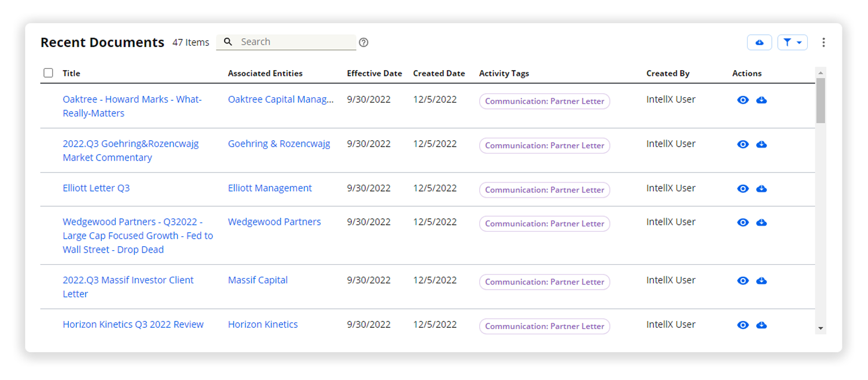Click the Activity Tags column header
868x380 pixels.
(504, 74)
